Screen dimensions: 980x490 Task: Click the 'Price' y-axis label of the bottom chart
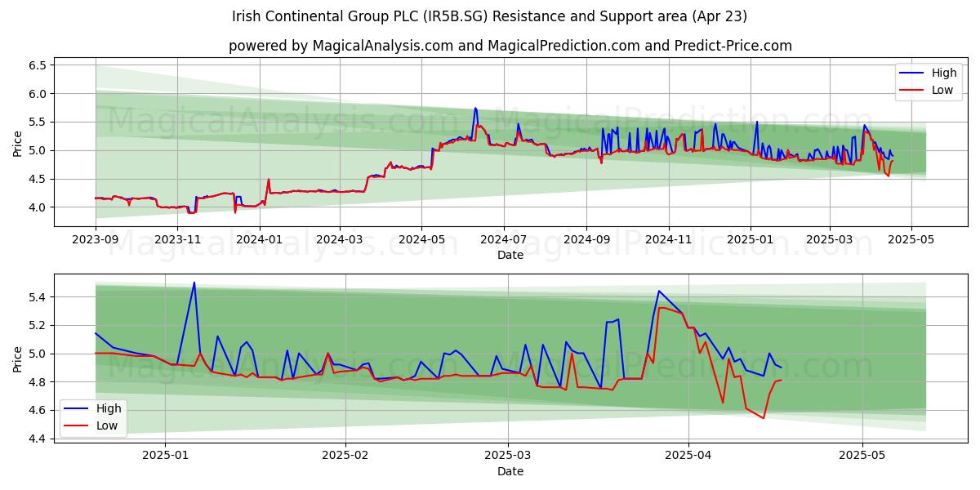17,359
